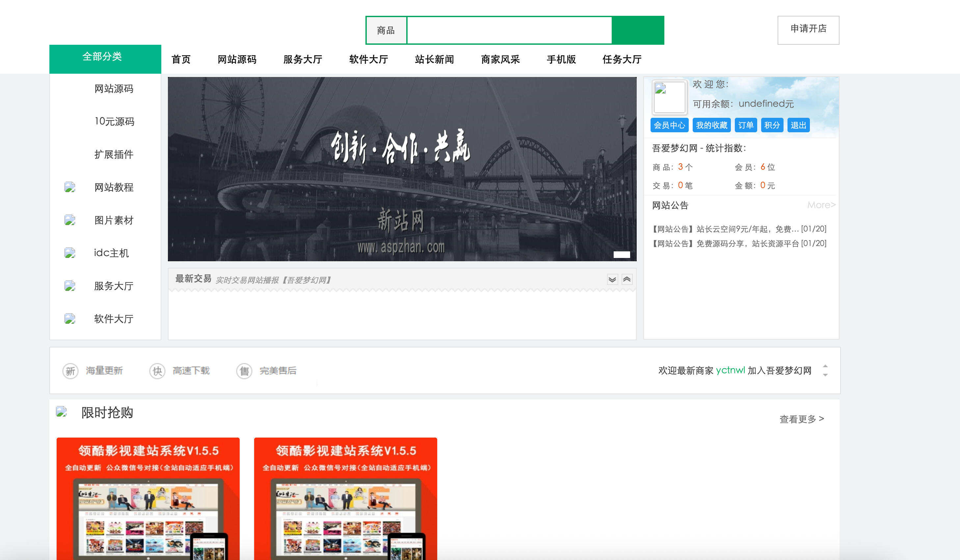Screen dimensions: 960x560
Task: Go to 站长新闻 in the navigation bar
Action: pos(434,59)
